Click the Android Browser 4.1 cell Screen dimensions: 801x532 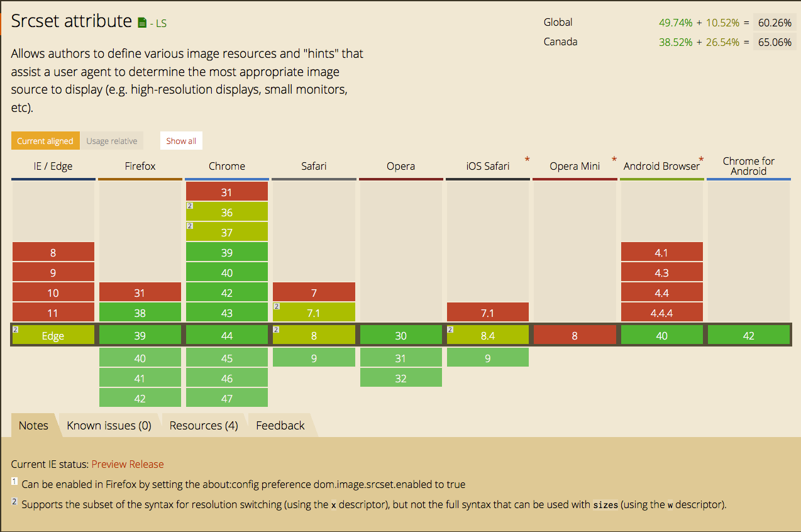pos(661,252)
